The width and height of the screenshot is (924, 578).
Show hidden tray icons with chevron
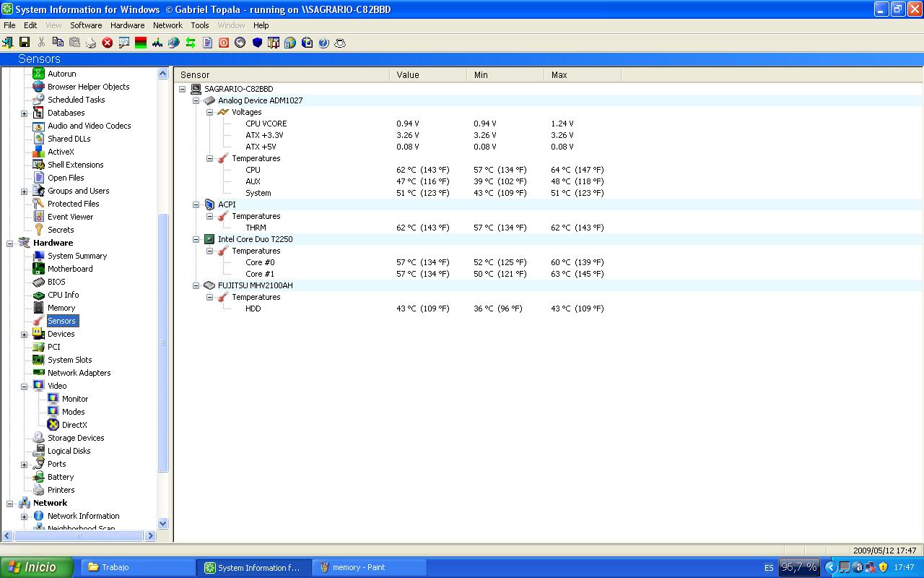831,567
